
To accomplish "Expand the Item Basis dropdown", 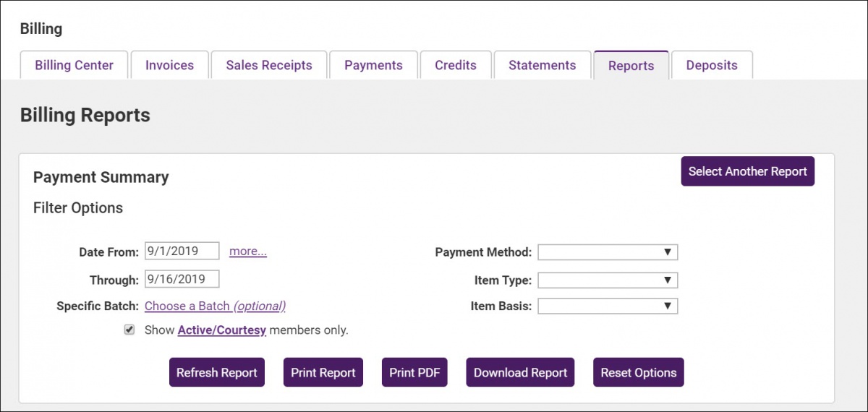I will click(608, 306).
